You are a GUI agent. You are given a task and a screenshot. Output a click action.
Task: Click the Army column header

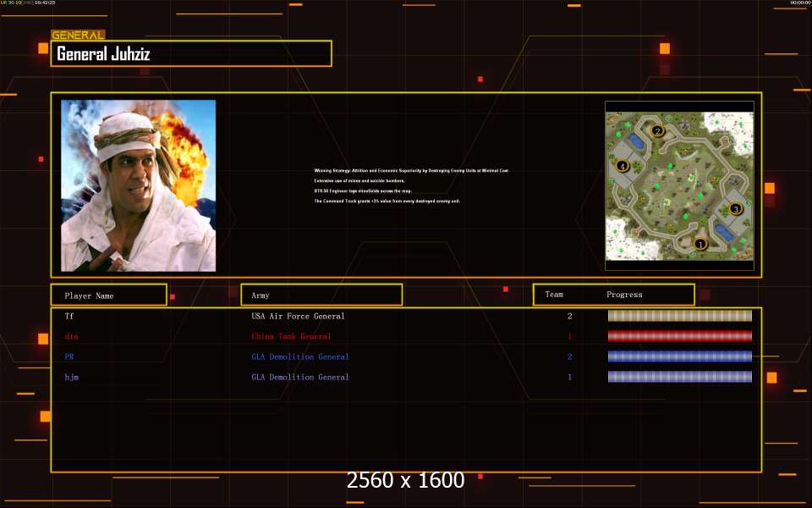coord(261,295)
